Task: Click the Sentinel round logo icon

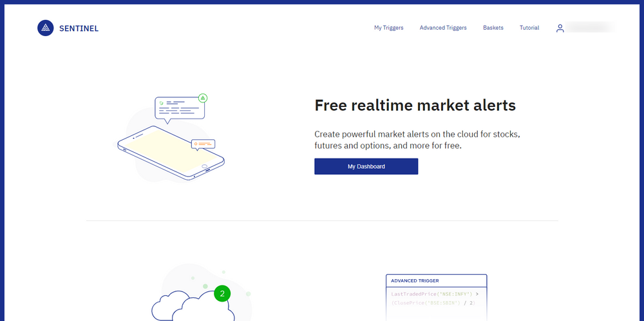Action: coord(46,28)
